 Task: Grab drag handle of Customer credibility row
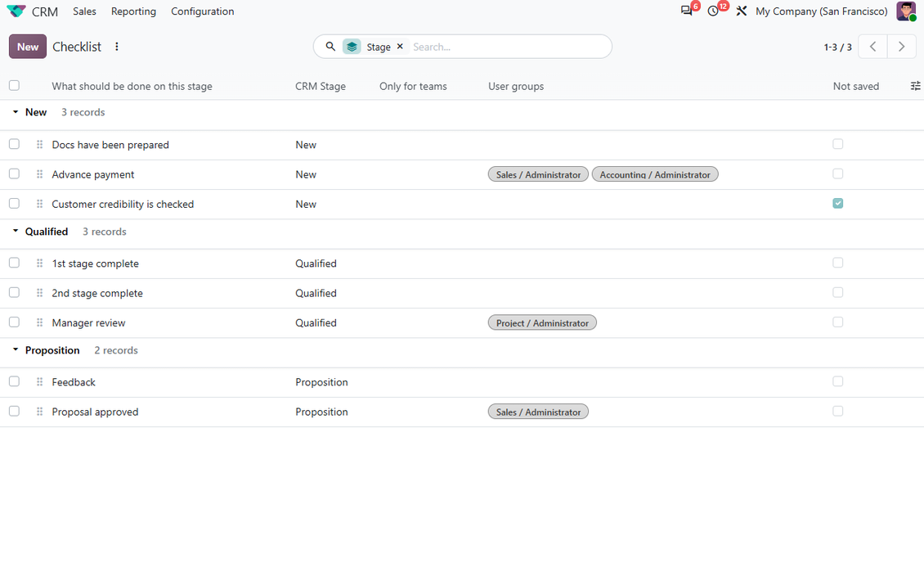(x=39, y=204)
